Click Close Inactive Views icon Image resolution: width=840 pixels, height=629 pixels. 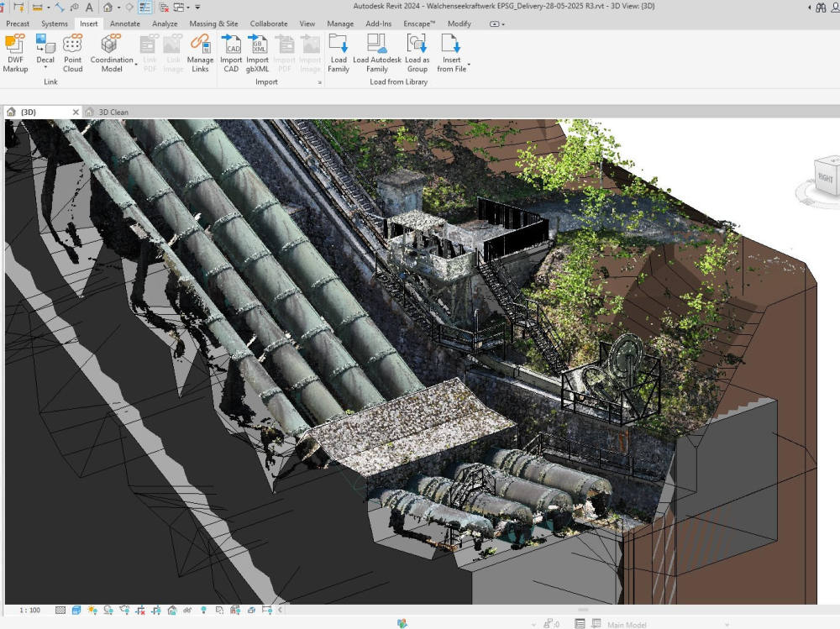164,8
